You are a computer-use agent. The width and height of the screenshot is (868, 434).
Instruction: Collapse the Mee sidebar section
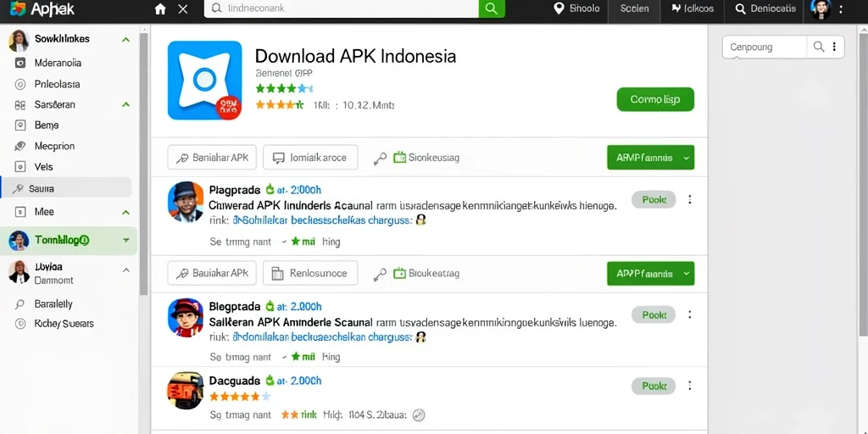pos(125,212)
